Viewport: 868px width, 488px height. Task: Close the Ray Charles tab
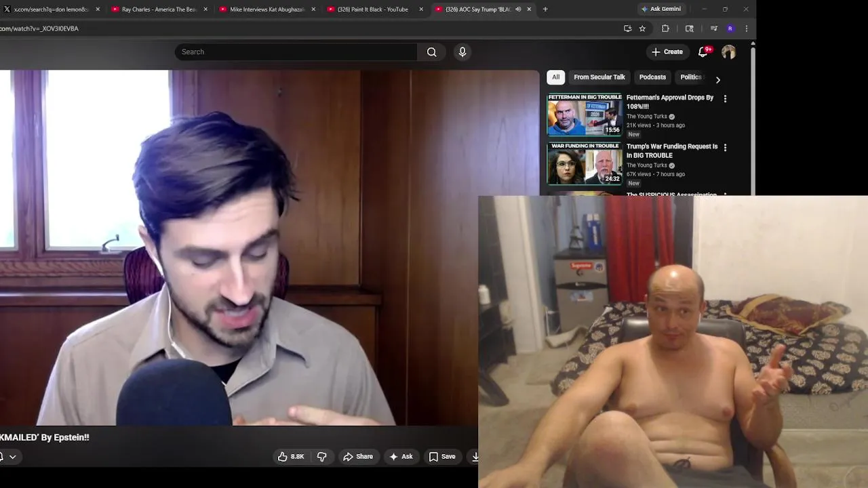pyautogui.click(x=205, y=9)
